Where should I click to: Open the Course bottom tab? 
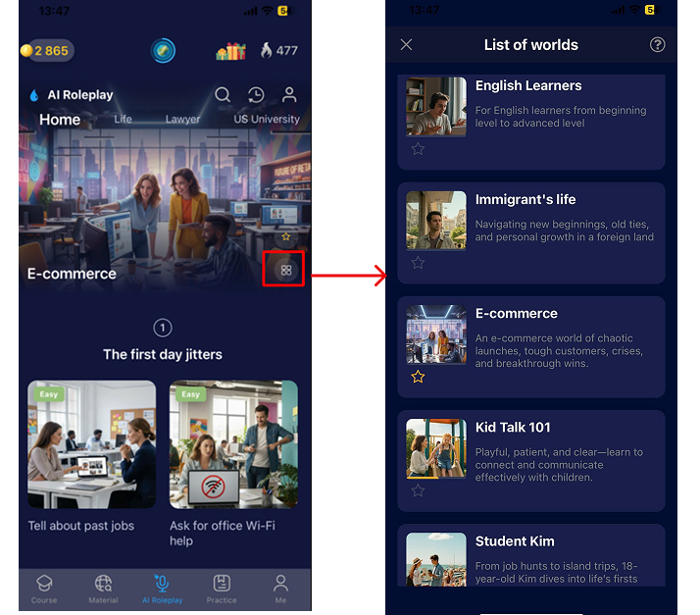pyautogui.click(x=44, y=589)
